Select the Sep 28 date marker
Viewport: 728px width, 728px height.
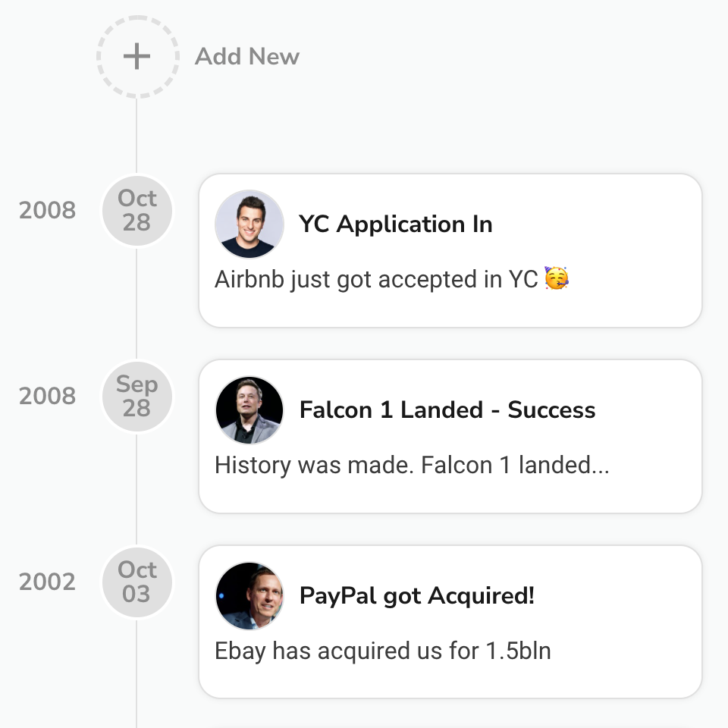pyautogui.click(x=137, y=396)
